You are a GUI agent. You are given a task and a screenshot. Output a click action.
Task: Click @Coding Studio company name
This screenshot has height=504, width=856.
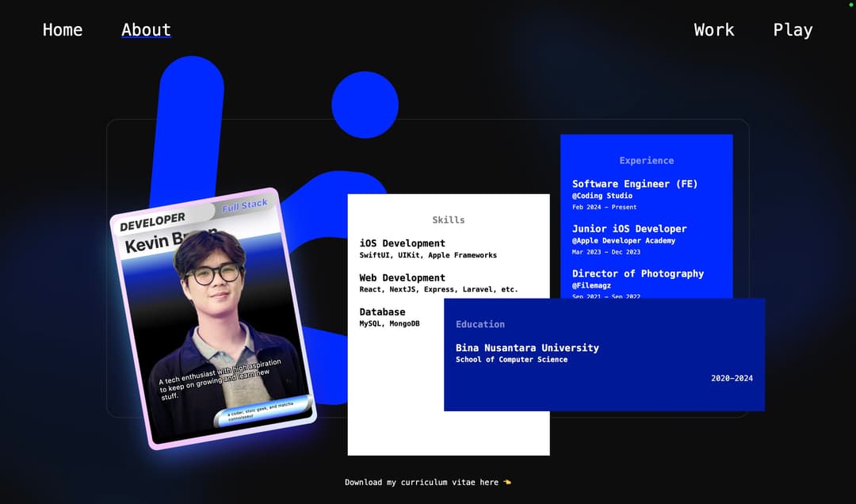tap(602, 196)
